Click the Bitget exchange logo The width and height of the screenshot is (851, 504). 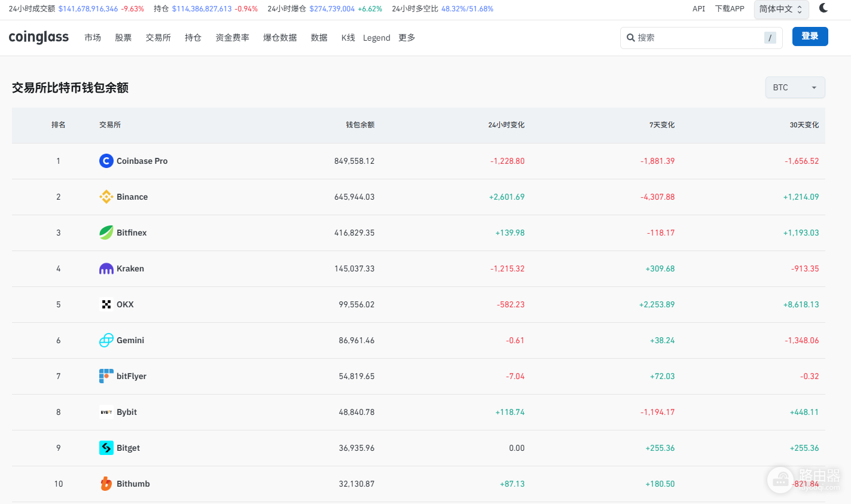pos(106,448)
